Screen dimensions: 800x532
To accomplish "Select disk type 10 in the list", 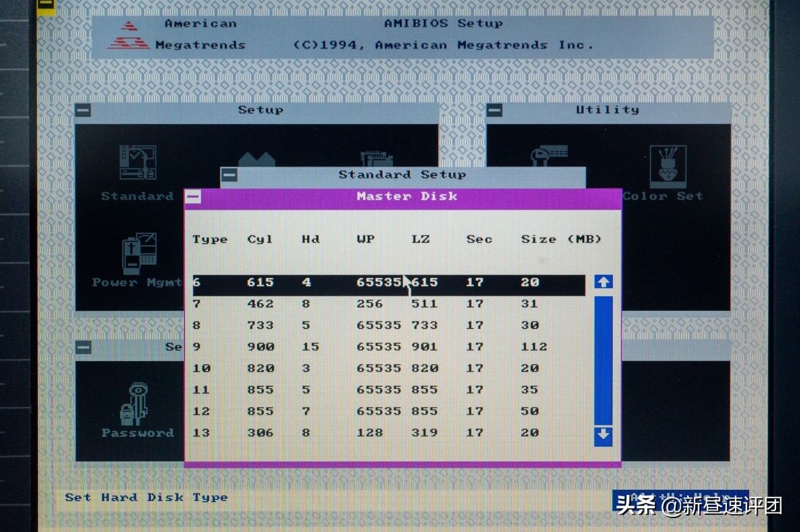I will (x=389, y=369).
